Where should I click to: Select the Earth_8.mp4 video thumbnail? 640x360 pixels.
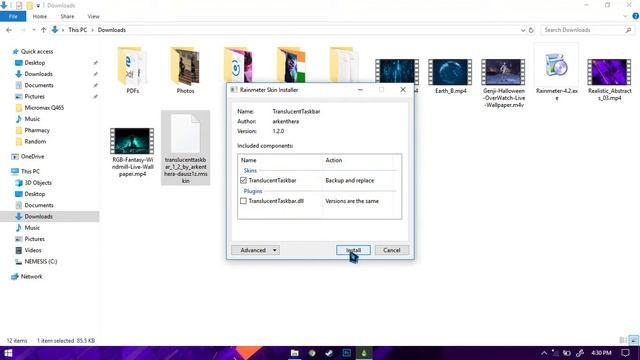point(450,72)
